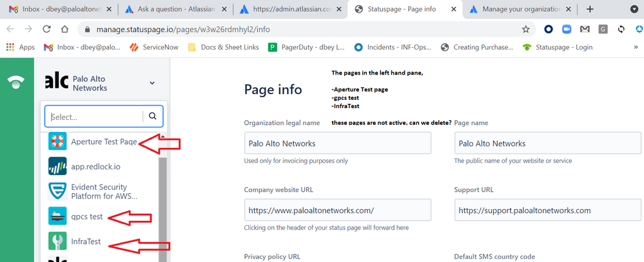Reload the page

[x=46, y=29]
